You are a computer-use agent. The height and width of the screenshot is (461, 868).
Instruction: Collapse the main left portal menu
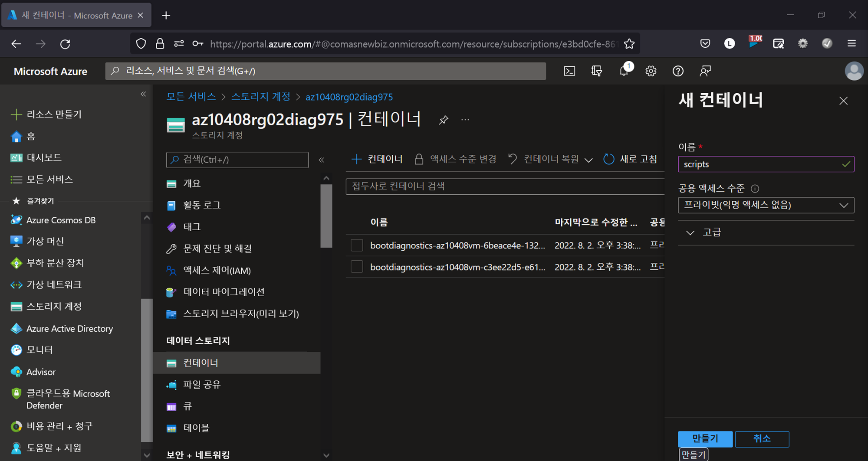[143, 94]
